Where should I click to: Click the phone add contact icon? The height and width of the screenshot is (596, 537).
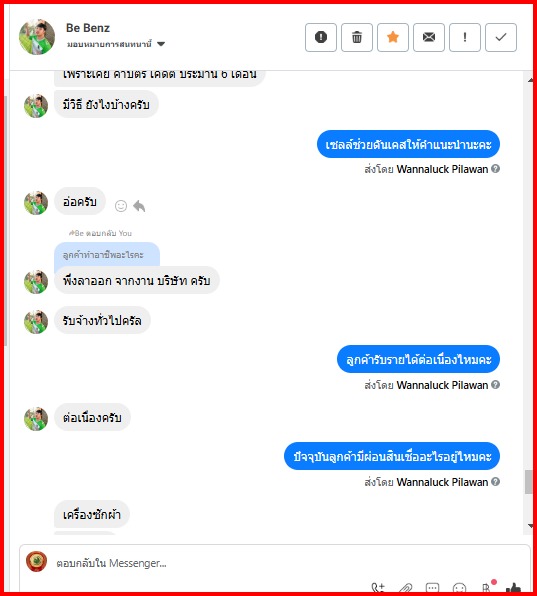tap(378, 588)
